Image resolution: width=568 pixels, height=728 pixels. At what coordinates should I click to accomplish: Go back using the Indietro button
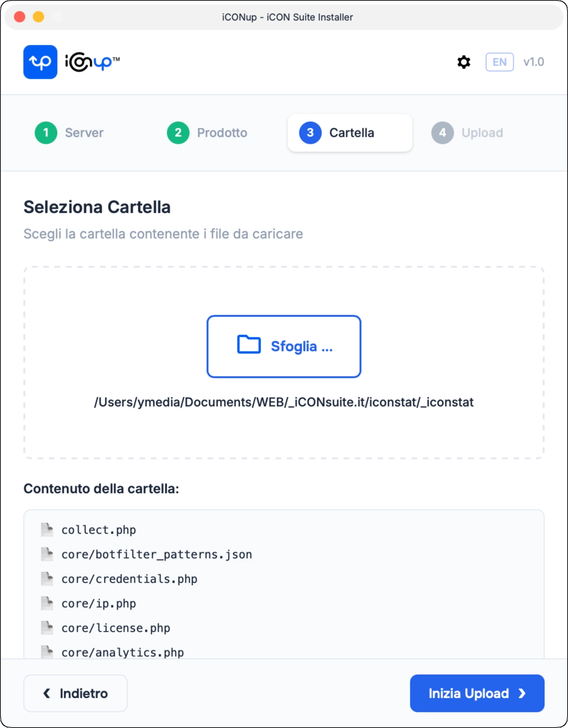(x=75, y=693)
